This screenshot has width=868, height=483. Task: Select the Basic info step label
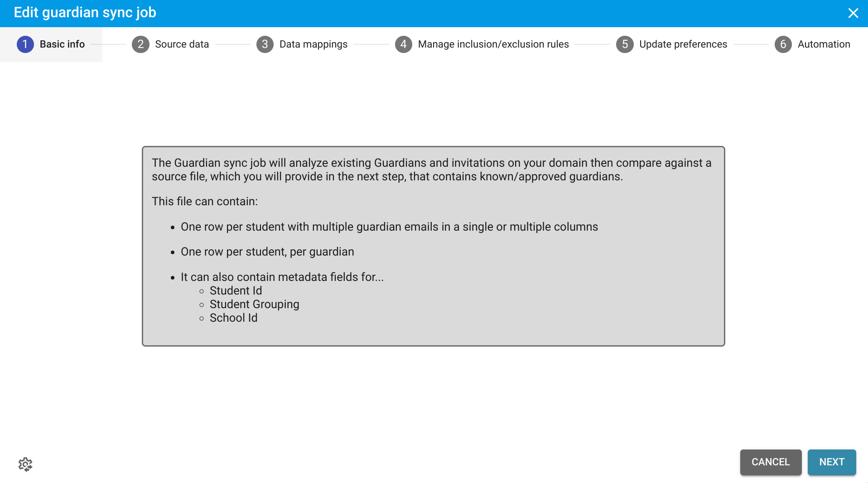point(62,44)
